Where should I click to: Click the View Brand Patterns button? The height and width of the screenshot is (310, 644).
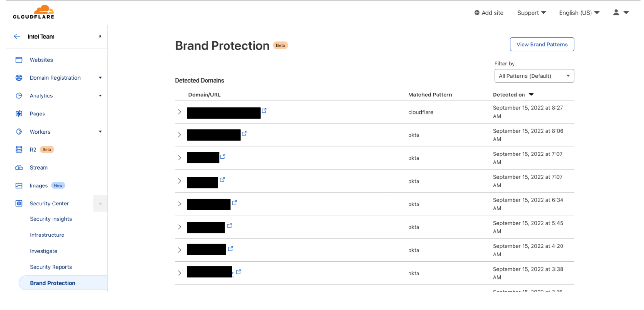tap(542, 44)
